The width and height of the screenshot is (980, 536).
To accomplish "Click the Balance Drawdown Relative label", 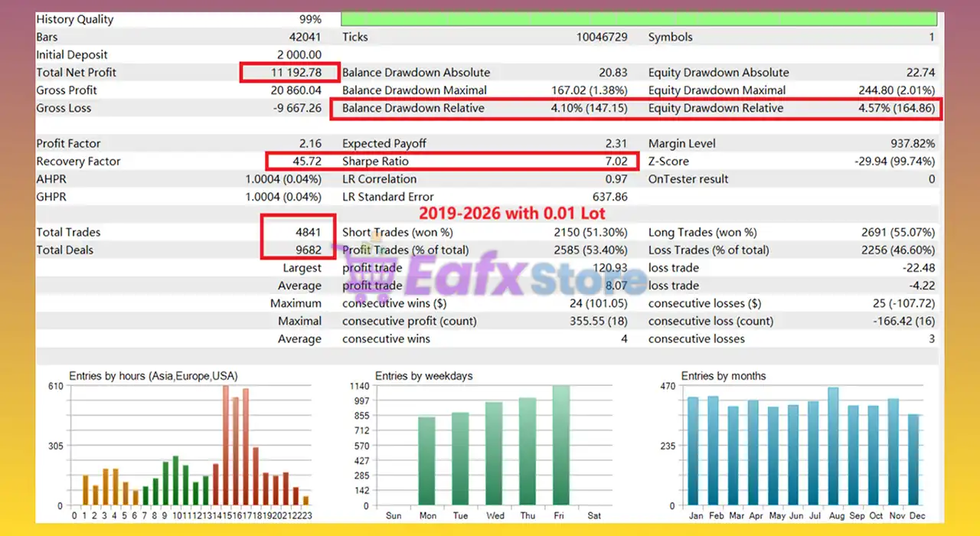I will (413, 109).
